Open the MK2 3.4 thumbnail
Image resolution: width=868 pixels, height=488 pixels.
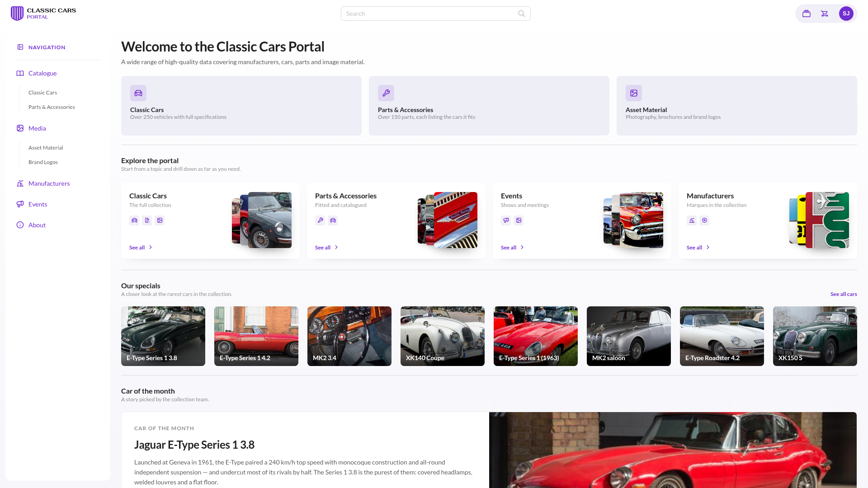click(x=349, y=336)
